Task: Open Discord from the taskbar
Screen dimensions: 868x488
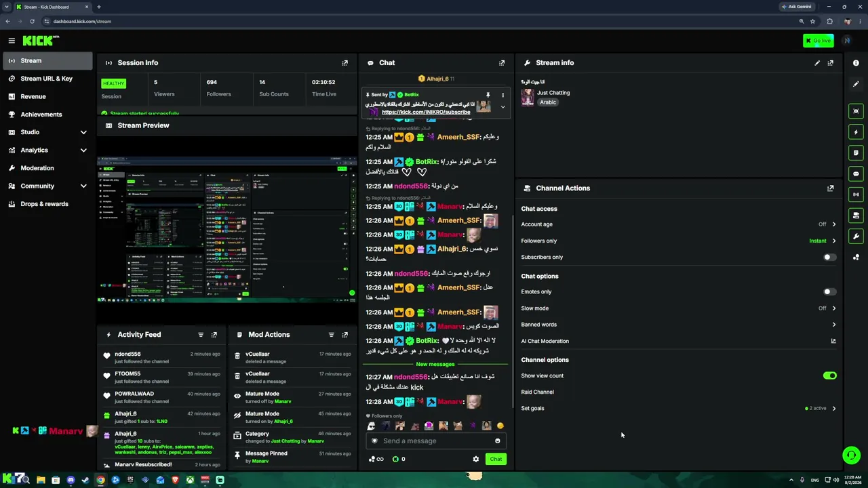Action: point(71,481)
